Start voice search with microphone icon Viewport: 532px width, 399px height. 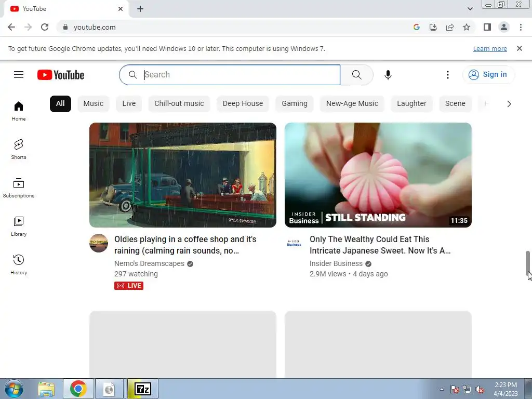388,75
